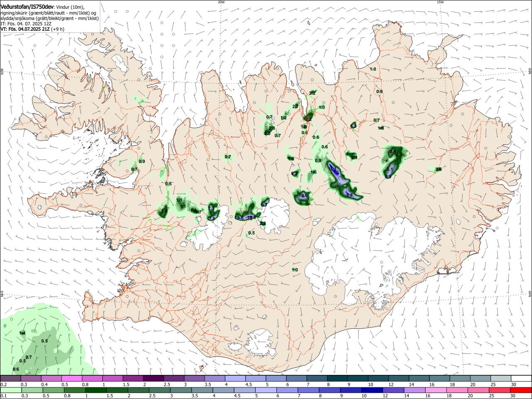Click the '8.1' precipitation value on the map
Image resolution: width=532 pixels, height=399 pixels.
[390, 170]
